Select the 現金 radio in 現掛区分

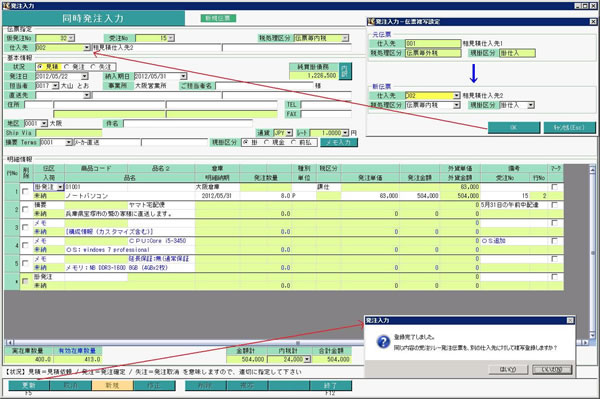pos(267,142)
